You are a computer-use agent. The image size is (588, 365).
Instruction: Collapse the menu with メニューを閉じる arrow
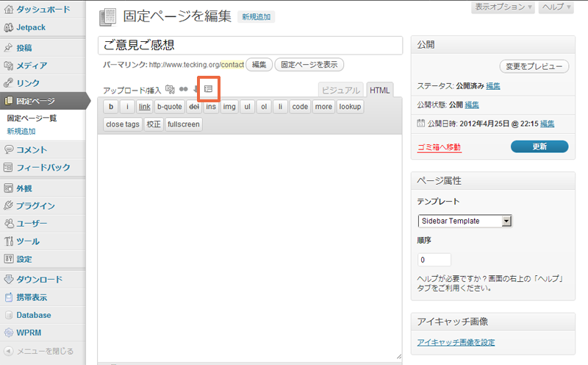[8, 351]
